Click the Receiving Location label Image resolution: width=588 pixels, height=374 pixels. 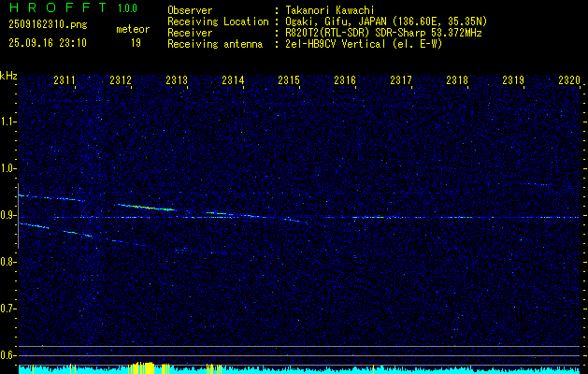218,22
